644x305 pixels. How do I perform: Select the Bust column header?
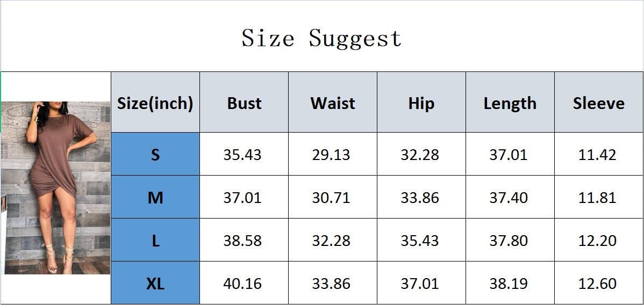coord(244,103)
